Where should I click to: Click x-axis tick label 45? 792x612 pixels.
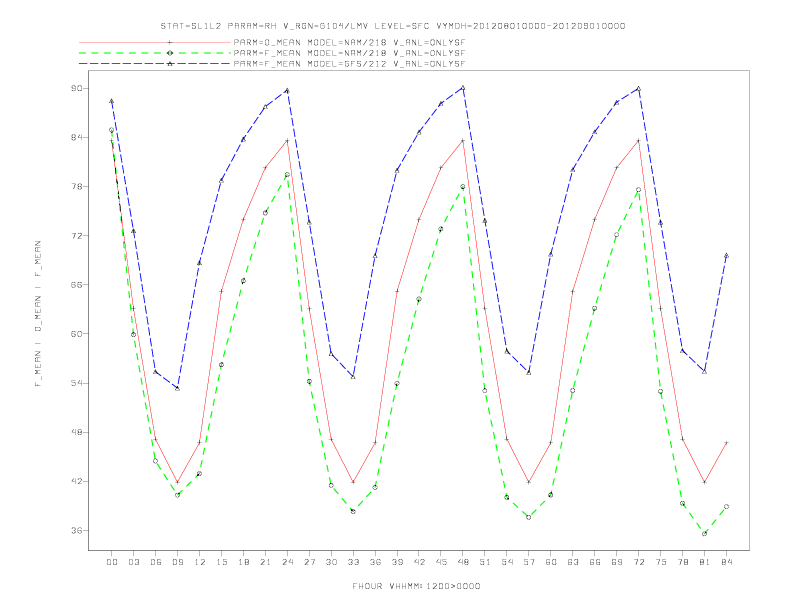click(441, 562)
